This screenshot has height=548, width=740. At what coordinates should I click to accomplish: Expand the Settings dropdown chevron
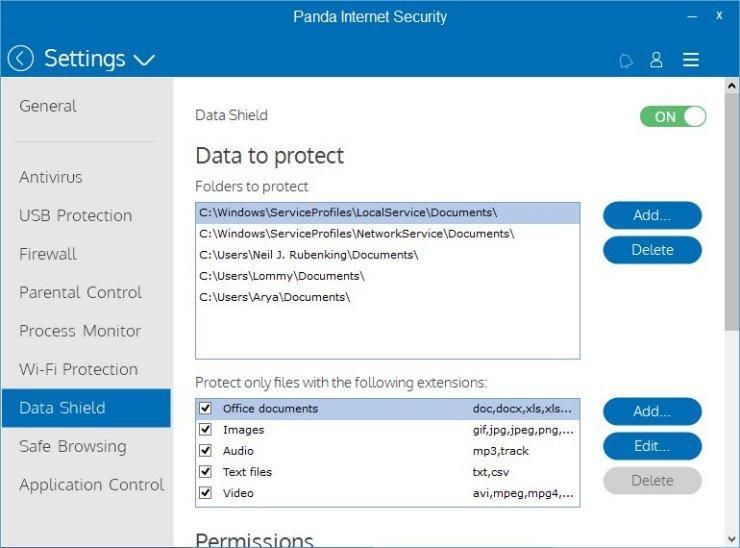144,60
